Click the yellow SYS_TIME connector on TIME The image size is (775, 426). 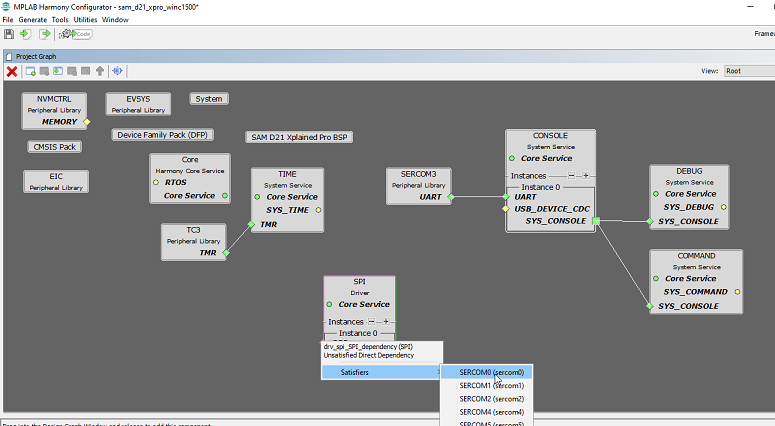pos(318,210)
